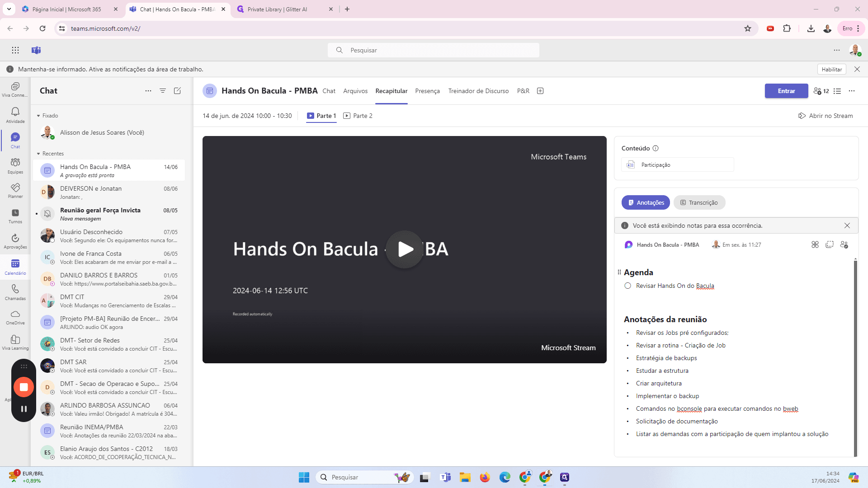Stop the screen recording red button
Image resolution: width=868 pixels, height=488 pixels.
[x=24, y=387]
